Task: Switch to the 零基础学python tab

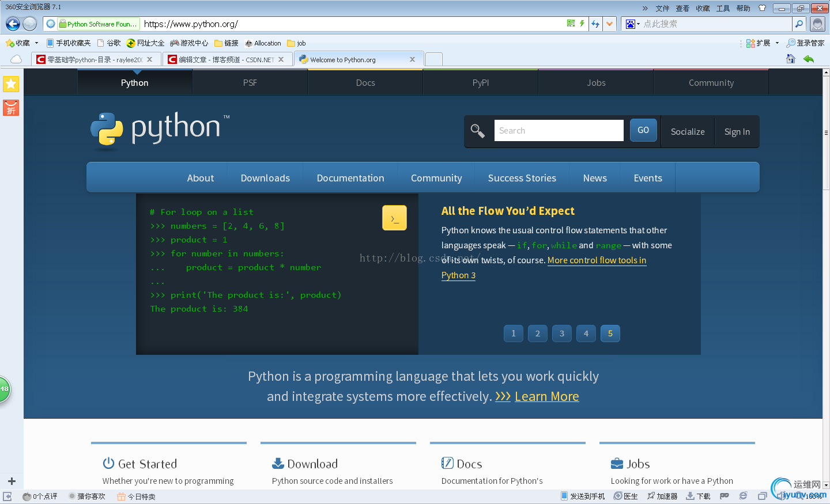Action: 95,59
